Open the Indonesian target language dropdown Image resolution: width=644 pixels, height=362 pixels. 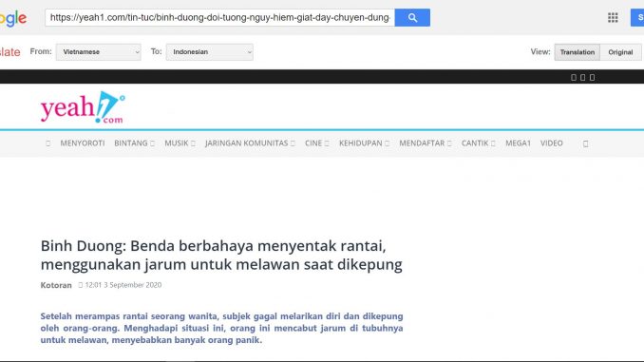click(x=210, y=52)
